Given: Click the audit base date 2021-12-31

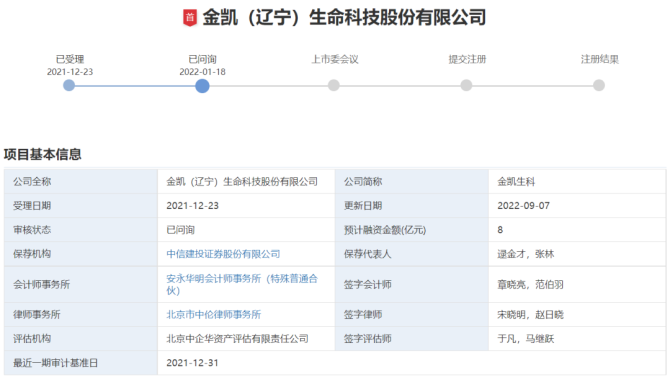Looking at the screenshot, I should coord(192,363).
